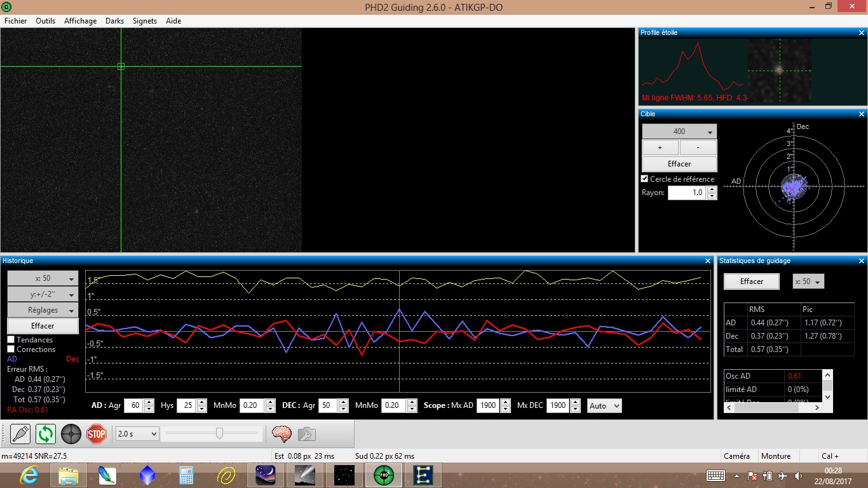This screenshot has width=868, height=488.
Task: Show hidden system tray icons
Action: tap(736, 476)
